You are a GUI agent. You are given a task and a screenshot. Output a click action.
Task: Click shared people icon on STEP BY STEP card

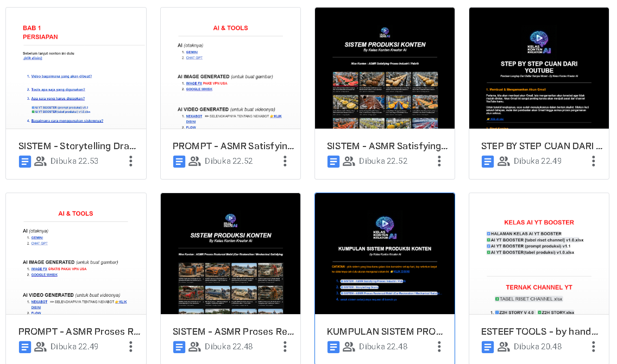[503, 161]
